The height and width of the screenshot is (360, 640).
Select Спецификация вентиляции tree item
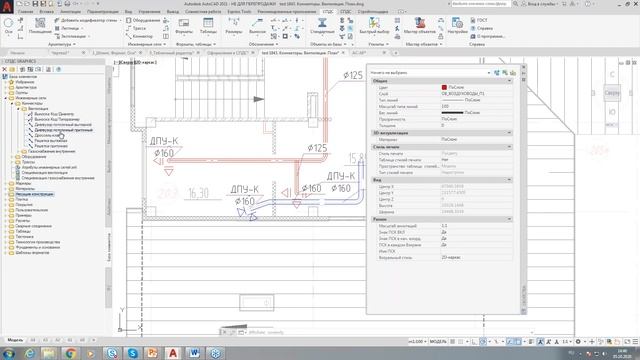[x=44, y=173]
